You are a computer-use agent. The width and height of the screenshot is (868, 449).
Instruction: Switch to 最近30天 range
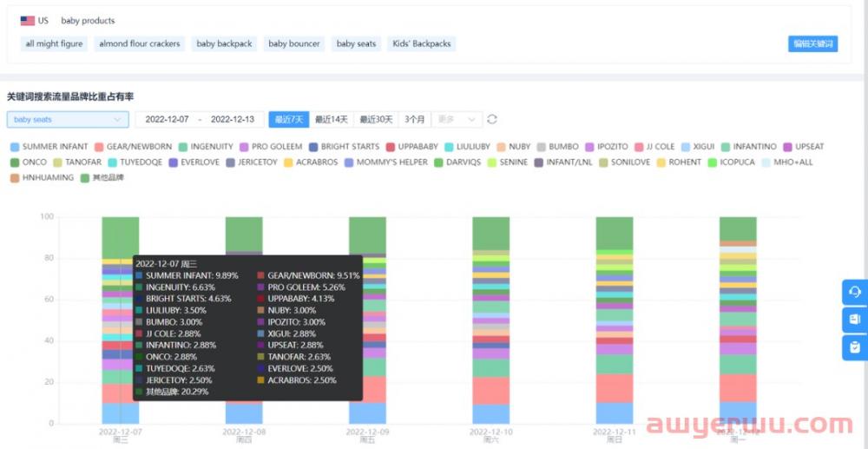pos(377,119)
